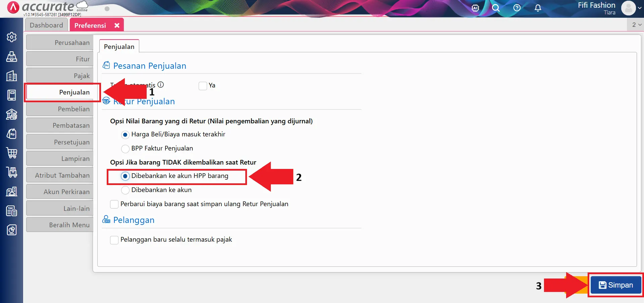Open the open-tabs count dropdown '2'
The height and width of the screenshot is (303, 644).
pos(636,25)
